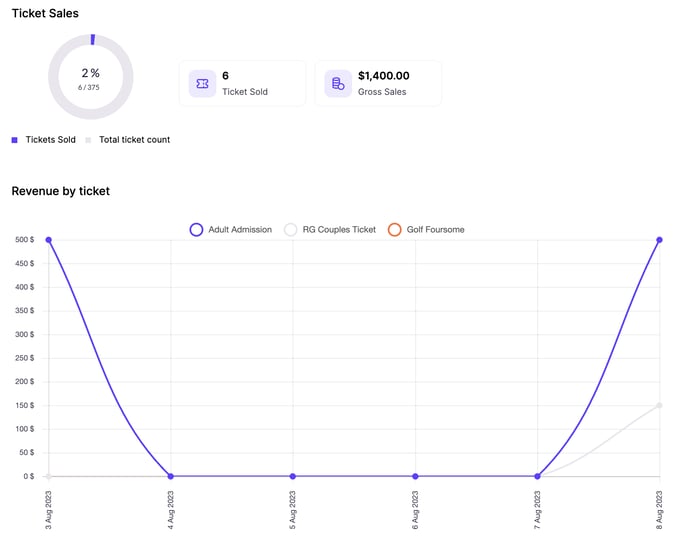The width and height of the screenshot is (688, 556).
Task: Select the 500 $ Adult Admission point on 8 Aug
Action: 659,240
